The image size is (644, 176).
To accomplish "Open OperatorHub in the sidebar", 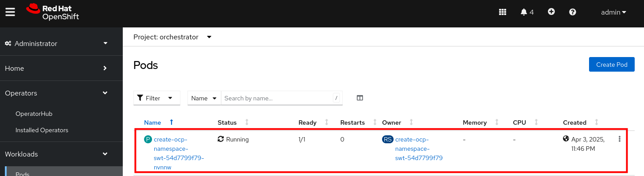I will (x=34, y=114).
